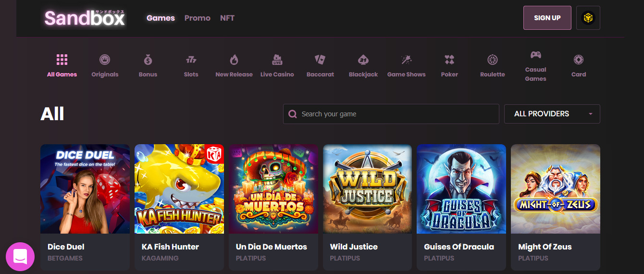
Task: Select the Card chip icon
Action: coord(579,60)
